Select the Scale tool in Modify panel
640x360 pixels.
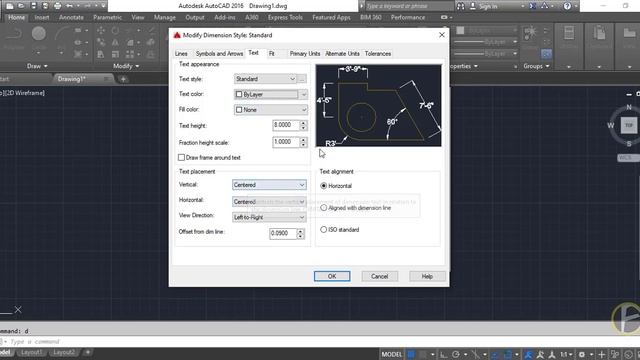(x=116, y=54)
